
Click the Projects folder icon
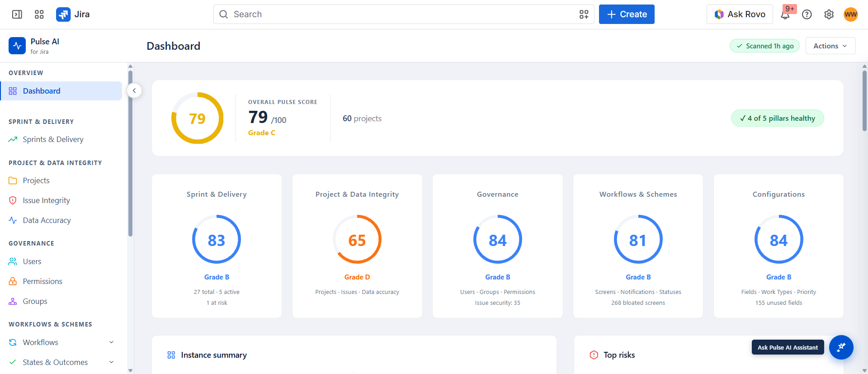(13, 180)
